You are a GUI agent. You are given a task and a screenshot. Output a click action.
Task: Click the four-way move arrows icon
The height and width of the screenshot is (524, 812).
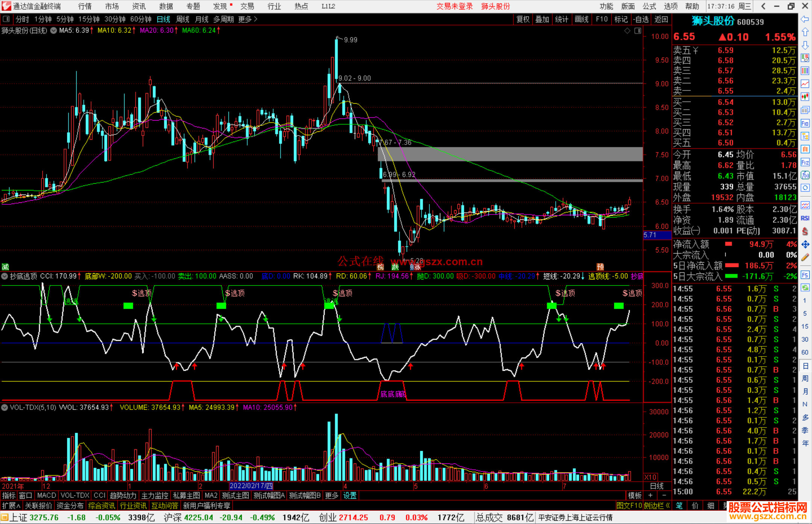click(805, 245)
